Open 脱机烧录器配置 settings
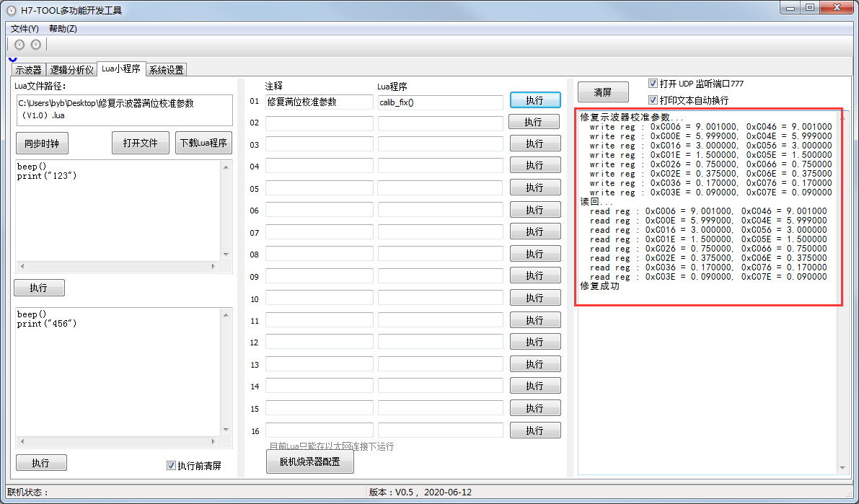Screen dimensions: 859x504 pyautogui.click(x=310, y=461)
